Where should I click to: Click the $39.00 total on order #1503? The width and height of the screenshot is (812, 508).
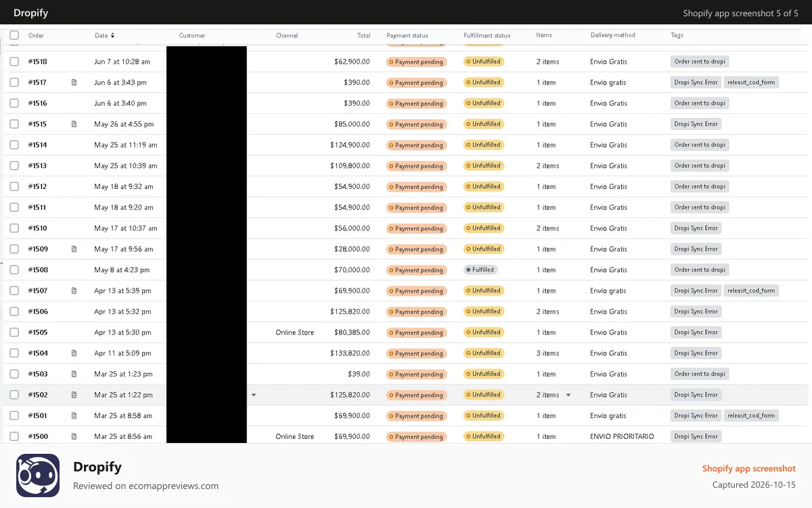coord(359,374)
